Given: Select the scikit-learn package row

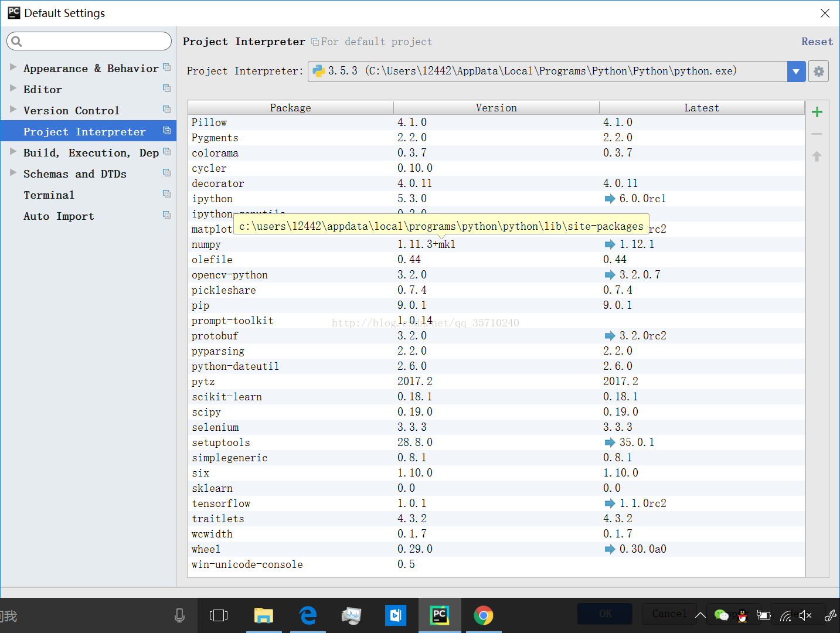Looking at the screenshot, I should [496, 397].
